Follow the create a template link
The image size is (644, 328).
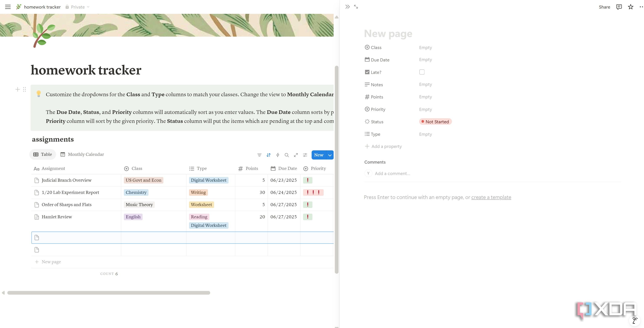(x=491, y=197)
